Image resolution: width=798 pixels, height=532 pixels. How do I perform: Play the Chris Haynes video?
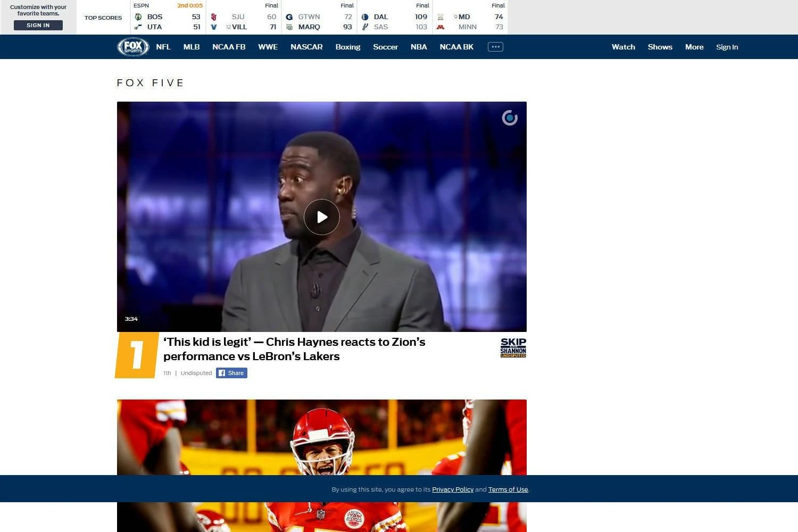click(x=322, y=217)
